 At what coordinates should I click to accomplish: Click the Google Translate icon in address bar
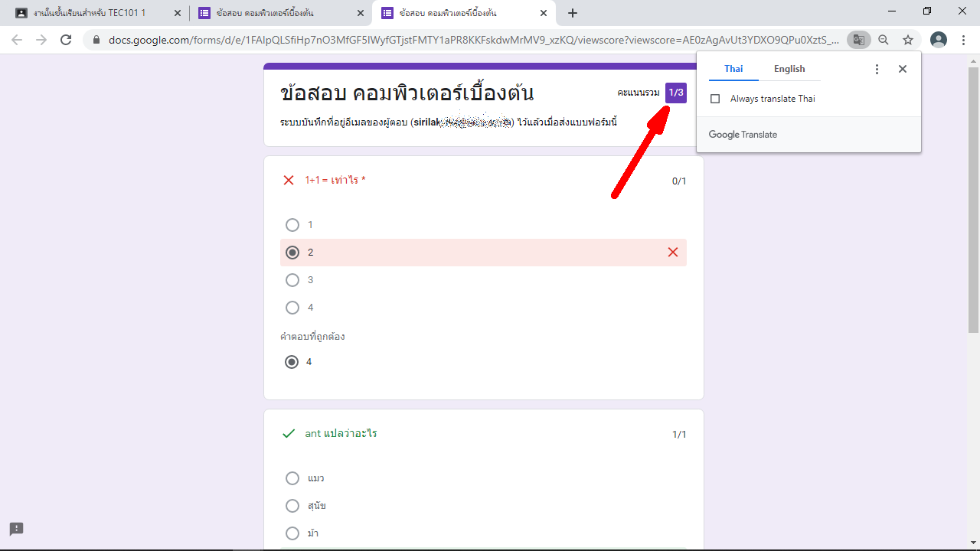click(859, 40)
